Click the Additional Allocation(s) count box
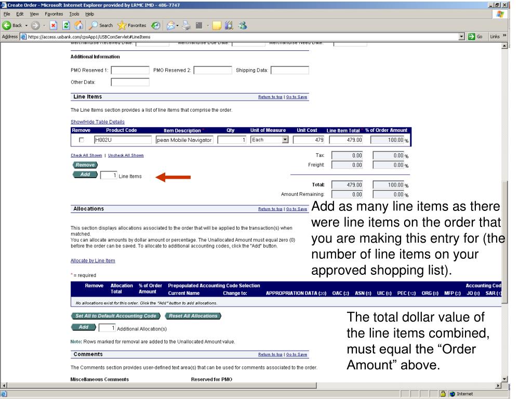The width and height of the screenshot is (532, 399). [x=107, y=328]
